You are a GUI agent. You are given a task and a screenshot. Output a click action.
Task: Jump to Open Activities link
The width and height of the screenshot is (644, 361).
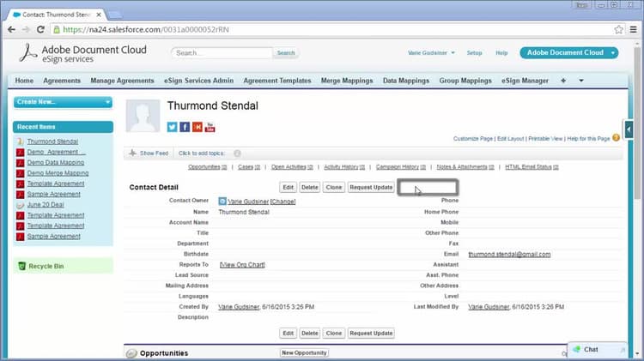pos(292,167)
